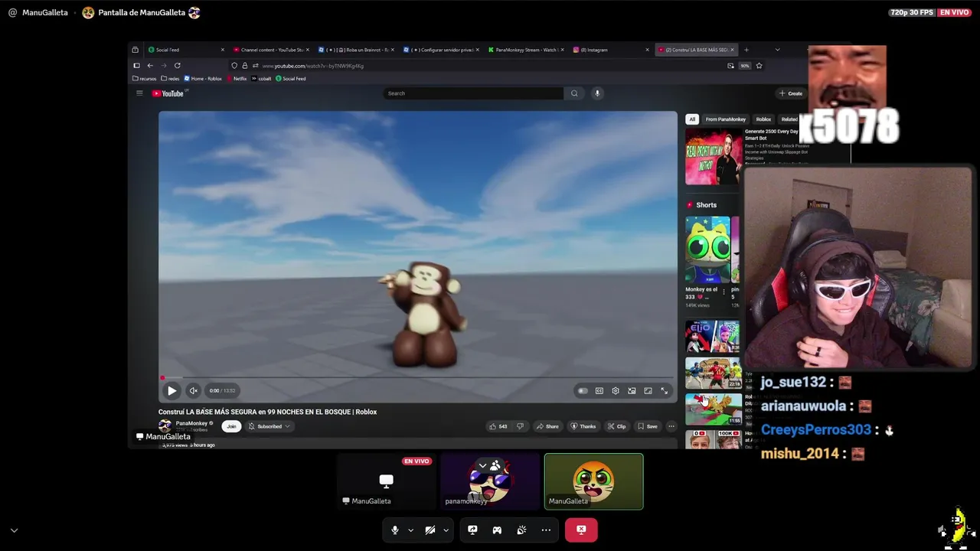Open the PanaMonkey channel name link
Viewport: 980px width, 551px height.
coord(191,423)
